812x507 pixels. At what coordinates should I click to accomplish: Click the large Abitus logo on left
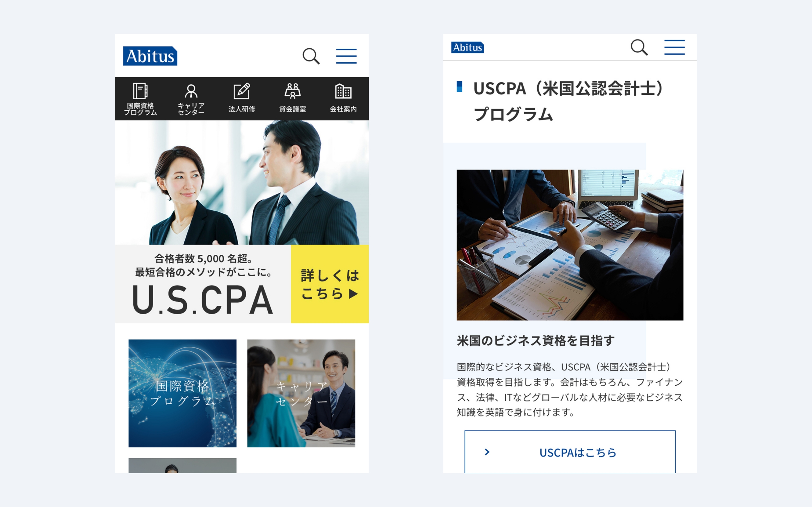[150, 56]
